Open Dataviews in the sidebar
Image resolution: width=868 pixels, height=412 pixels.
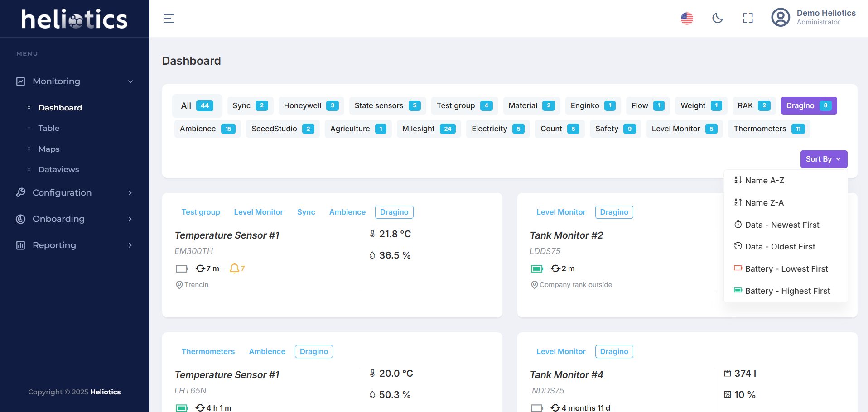pos(59,169)
